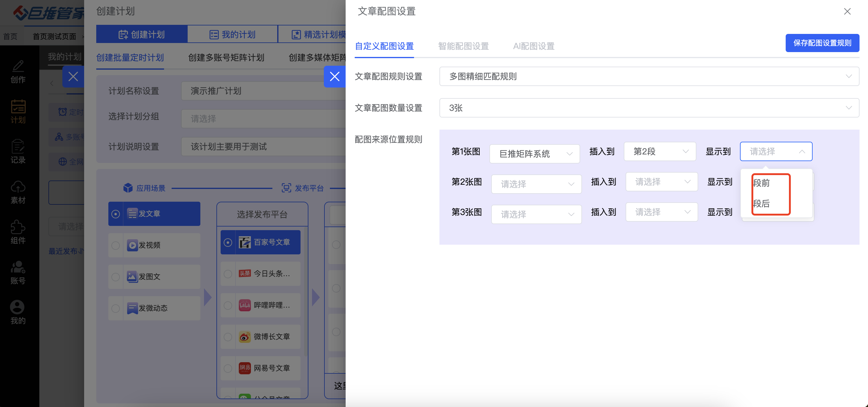Choose 微博长文章 platform radio button
The width and height of the screenshot is (868, 407).
point(228,336)
